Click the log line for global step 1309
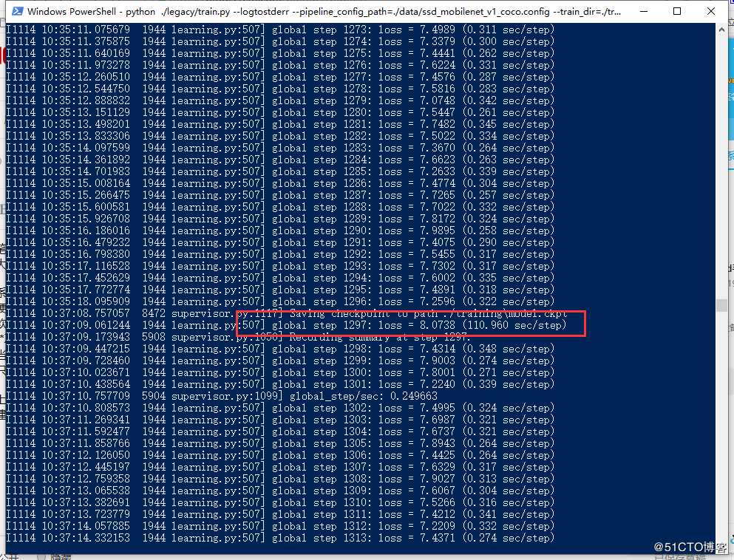 (280, 491)
